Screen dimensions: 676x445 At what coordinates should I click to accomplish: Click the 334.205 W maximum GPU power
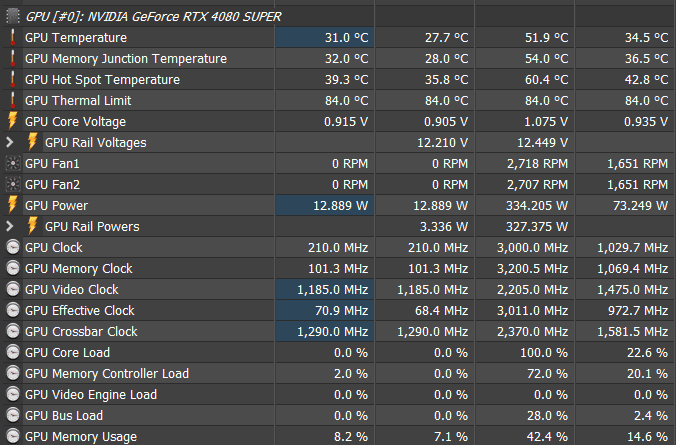pyautogui.click(x=537, y=206)
